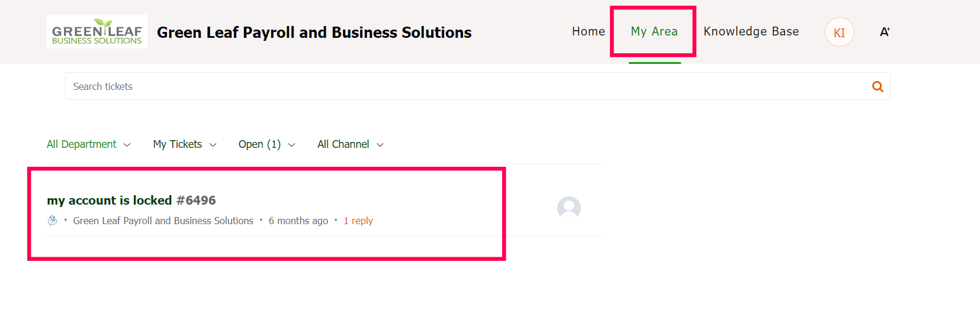
Task: Click the grey assignee avatar on ticket row
Action: point(569,208)
